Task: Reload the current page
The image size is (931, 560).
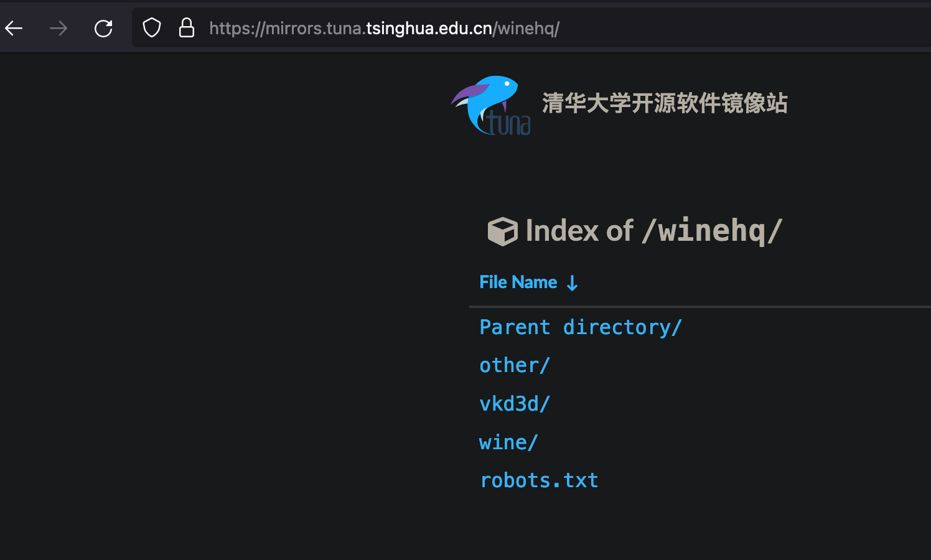Action: (103, 28)
